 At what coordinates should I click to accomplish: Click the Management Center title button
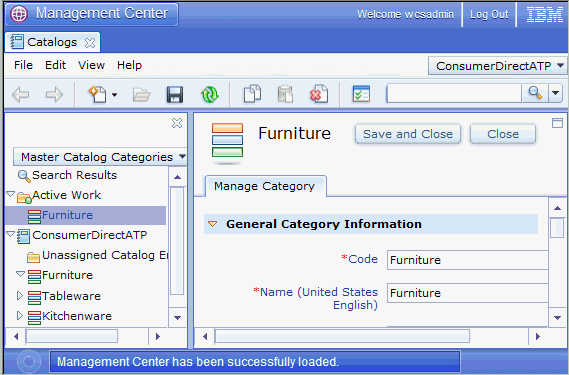tap(92, 14)
